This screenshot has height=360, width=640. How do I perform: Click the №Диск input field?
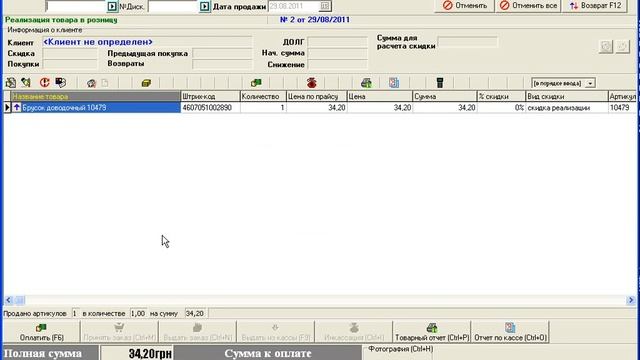[173, 7]
